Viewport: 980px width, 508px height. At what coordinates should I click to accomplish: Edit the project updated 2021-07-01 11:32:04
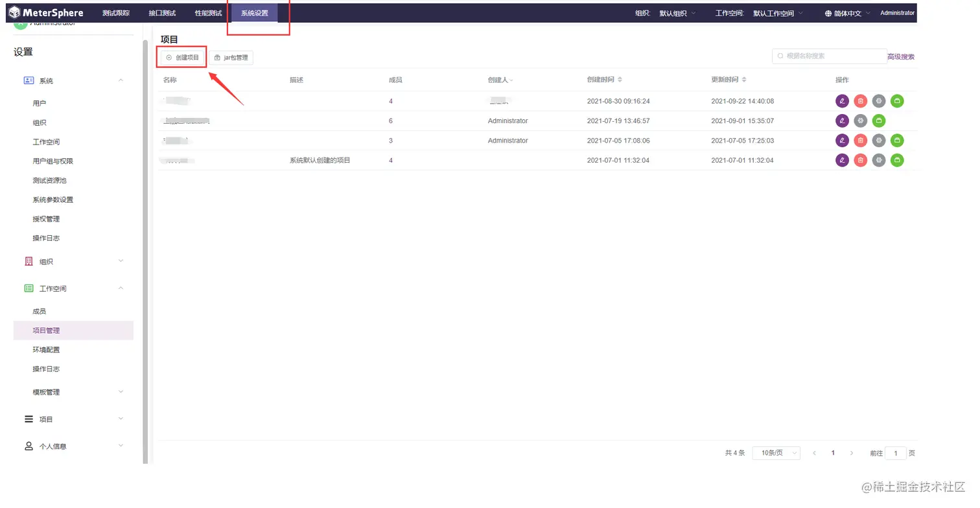(842, 160)
